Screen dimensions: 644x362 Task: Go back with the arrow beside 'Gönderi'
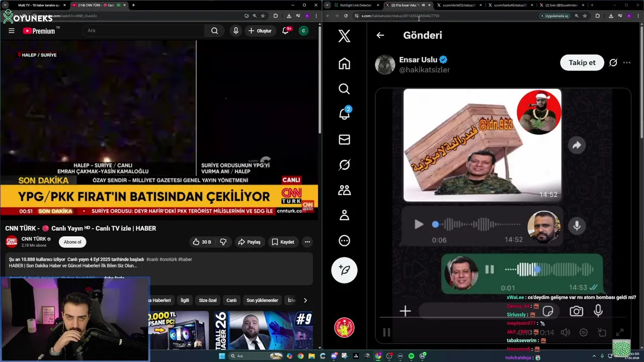(380, 35)
